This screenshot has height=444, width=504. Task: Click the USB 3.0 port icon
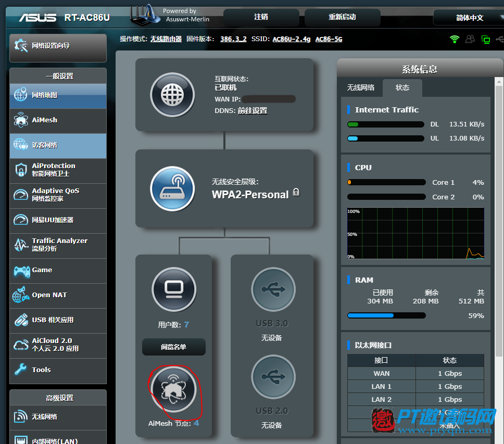coord(273,289)
